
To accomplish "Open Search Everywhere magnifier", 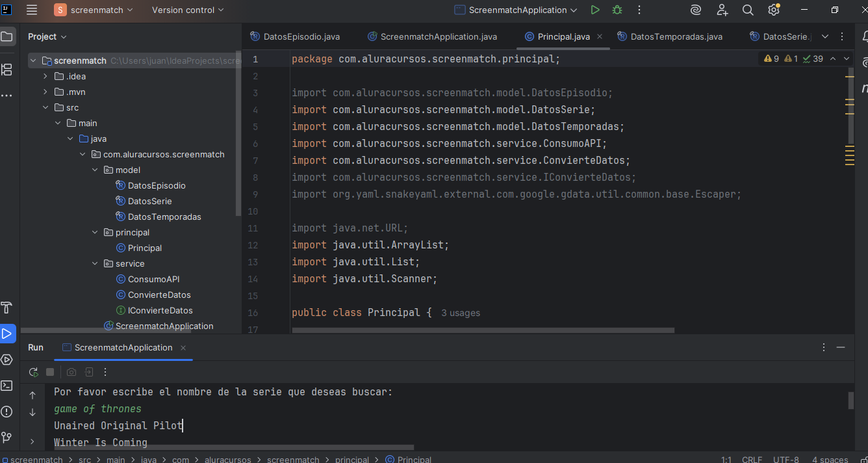I will pyautogui.click(x=748, y=10).
